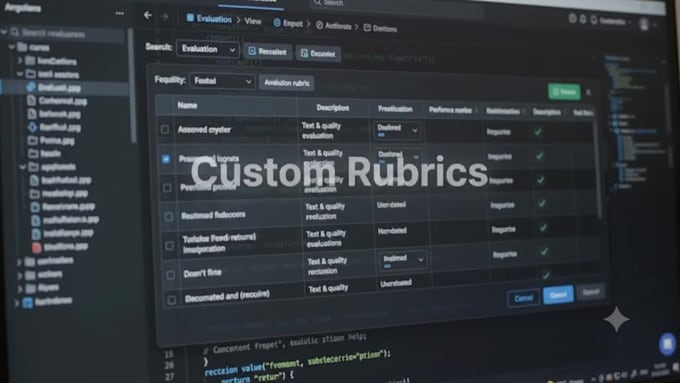Click the green button in dialog header

(x=564, y=92)
